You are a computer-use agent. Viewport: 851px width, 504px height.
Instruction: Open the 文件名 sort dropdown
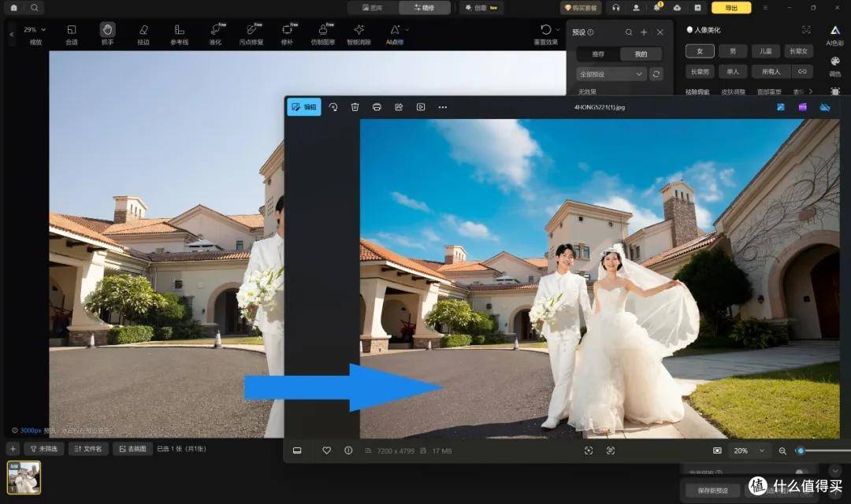(x=88, y=449)
